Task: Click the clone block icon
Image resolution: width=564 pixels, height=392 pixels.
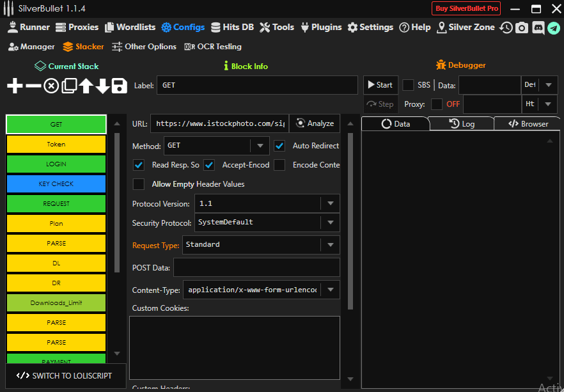Action: click(x=69, y=86)
